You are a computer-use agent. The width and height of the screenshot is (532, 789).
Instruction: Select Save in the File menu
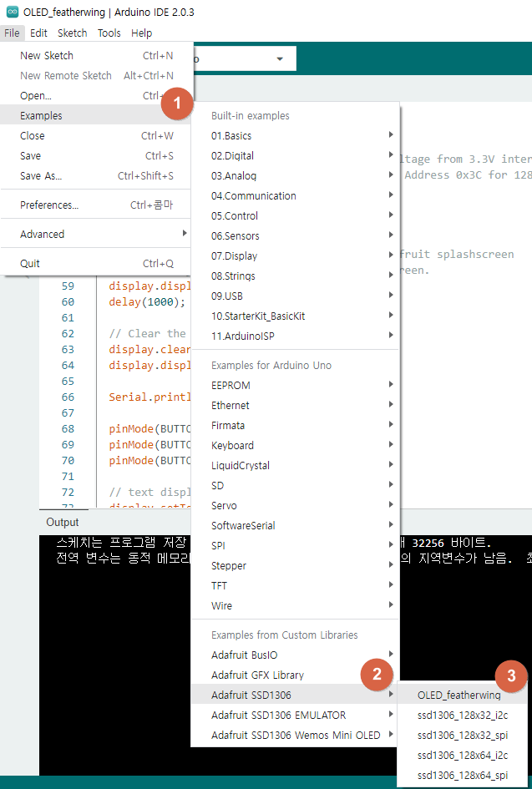97,156
